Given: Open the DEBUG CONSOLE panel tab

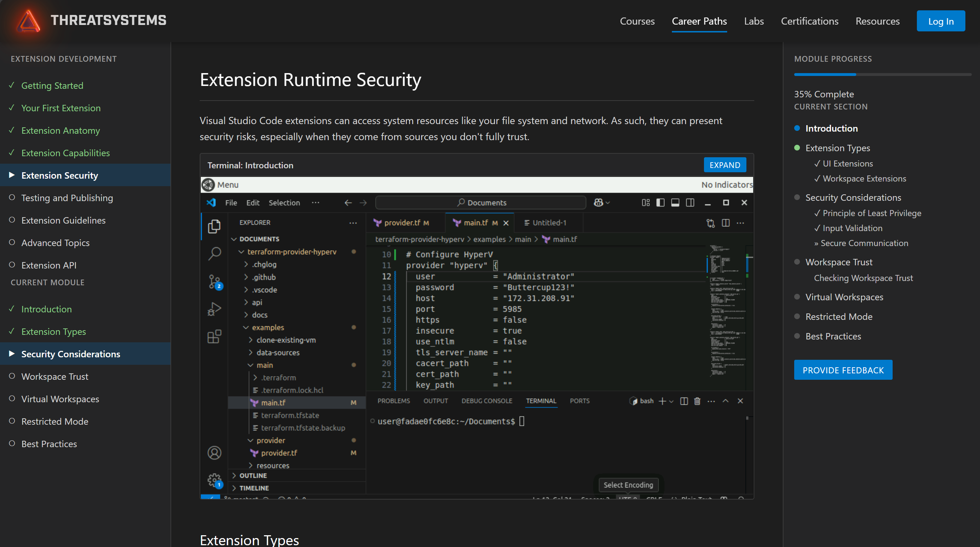Looking at the screenshot, I should [486, 401].
